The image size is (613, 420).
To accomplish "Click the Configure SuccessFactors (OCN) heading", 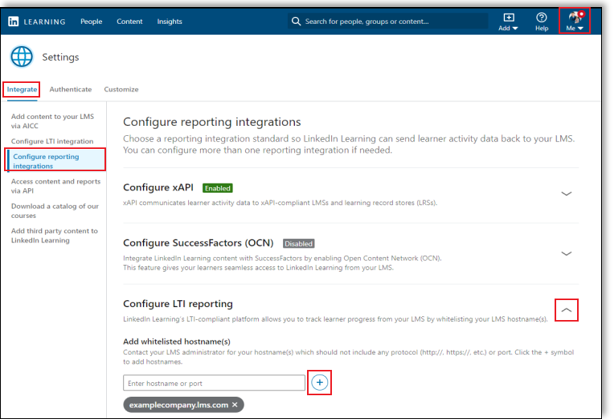I will click(x=198, y=243).
